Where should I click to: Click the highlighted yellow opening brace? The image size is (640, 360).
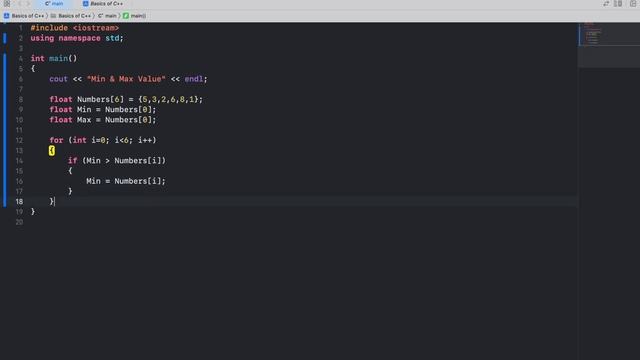(51, 151)
